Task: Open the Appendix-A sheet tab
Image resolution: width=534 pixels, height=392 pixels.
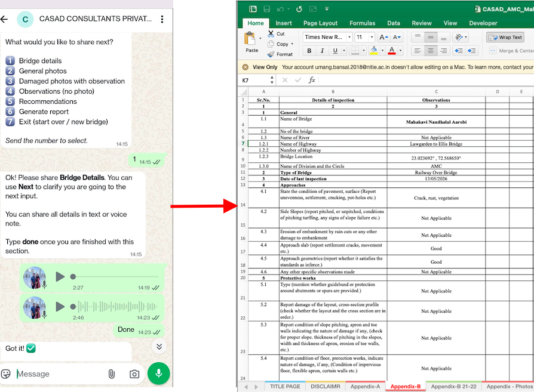Action: click(x=365, y=387)
